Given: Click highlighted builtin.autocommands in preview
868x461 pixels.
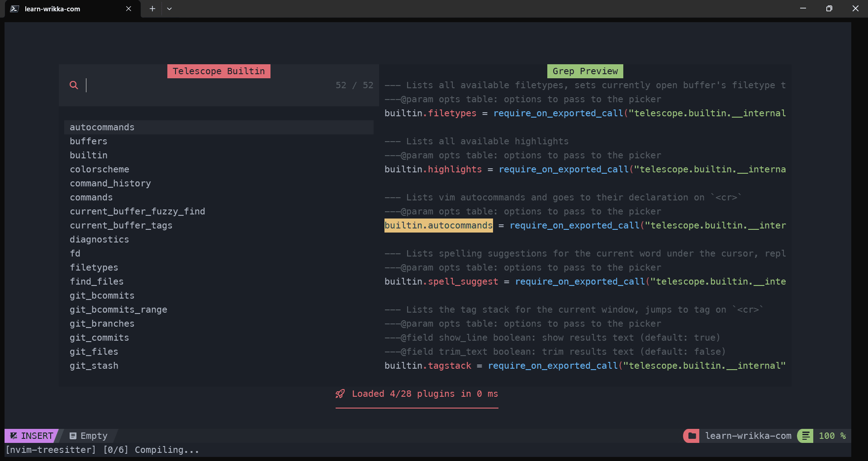Looking at the screenshot, I should (438, 225).
